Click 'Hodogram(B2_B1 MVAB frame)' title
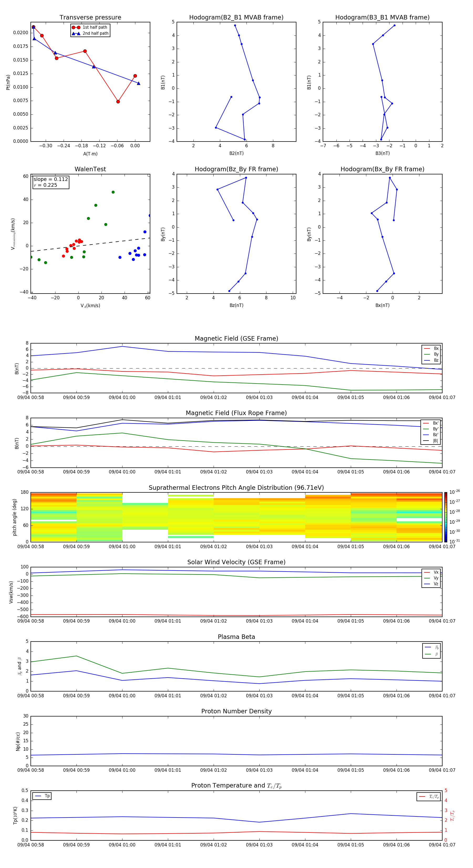 [236, 18]
